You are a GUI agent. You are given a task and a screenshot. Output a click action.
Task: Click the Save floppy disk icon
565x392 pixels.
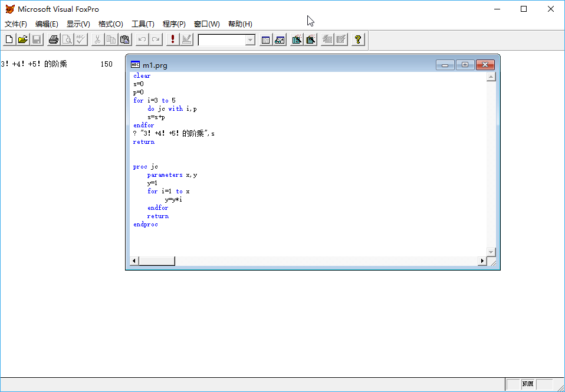(37, 39)
